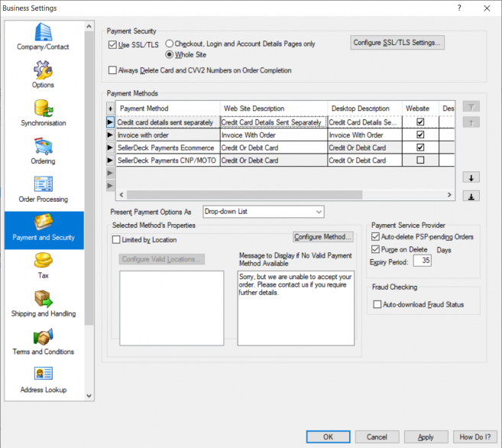Go to the Ordering cart icon

(x=43, y=147)
